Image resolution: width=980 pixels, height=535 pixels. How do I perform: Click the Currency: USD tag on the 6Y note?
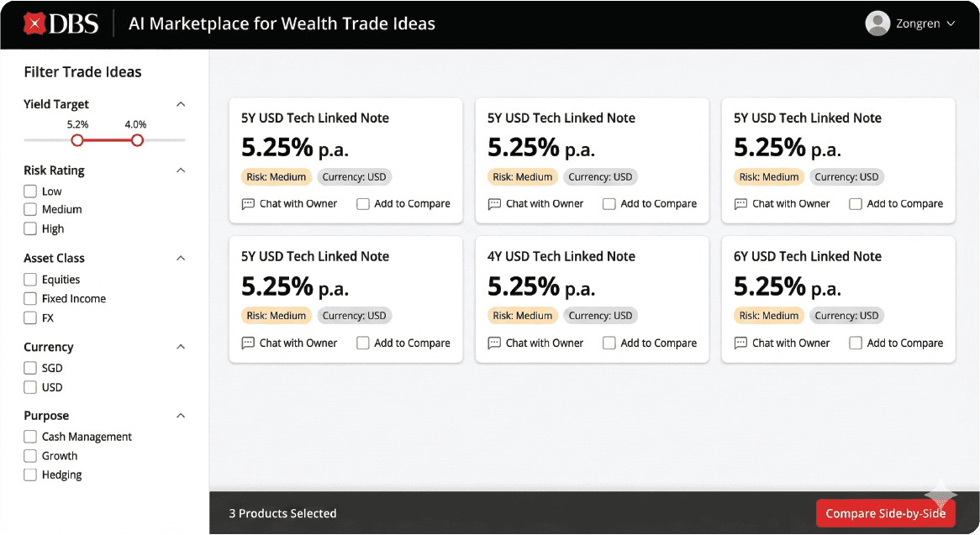click(x=846, y=316)
